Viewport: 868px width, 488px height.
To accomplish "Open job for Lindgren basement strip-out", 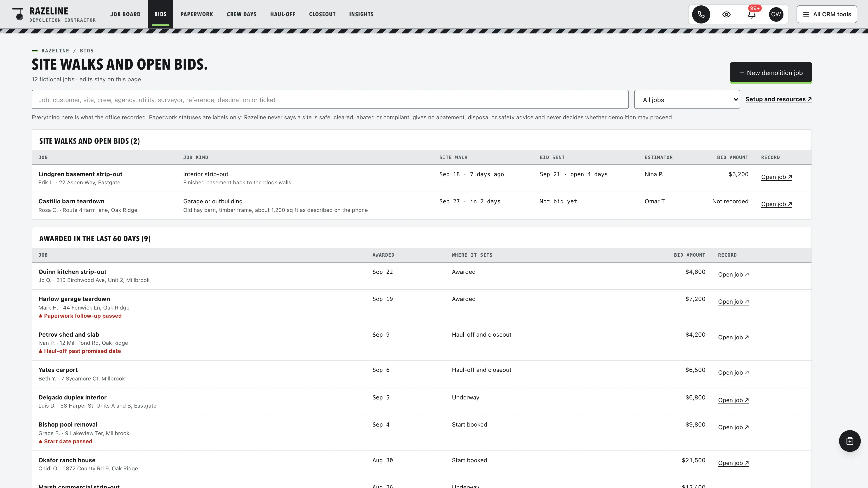I will (776, 177).
